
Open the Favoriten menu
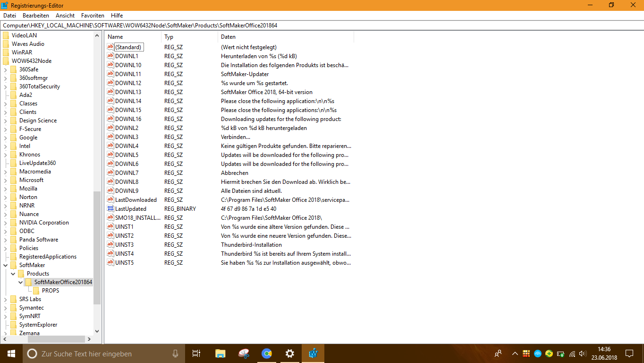[93, 16]
